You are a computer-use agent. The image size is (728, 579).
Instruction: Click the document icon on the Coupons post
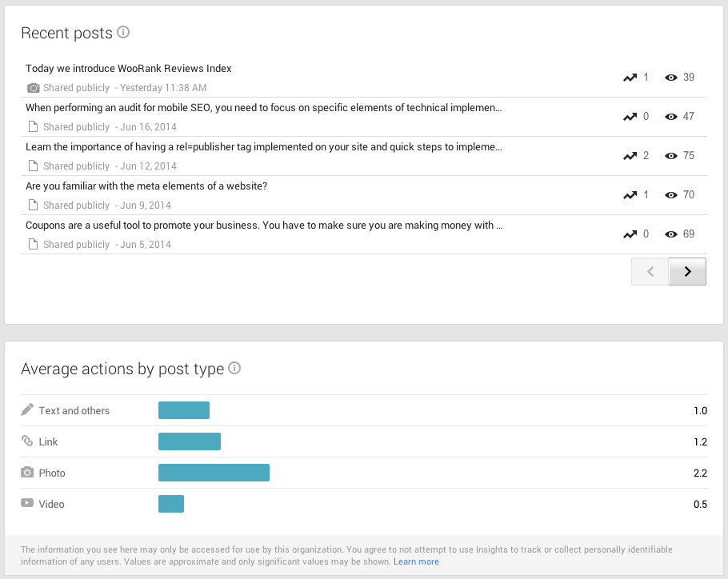click(x=32, y=244)
